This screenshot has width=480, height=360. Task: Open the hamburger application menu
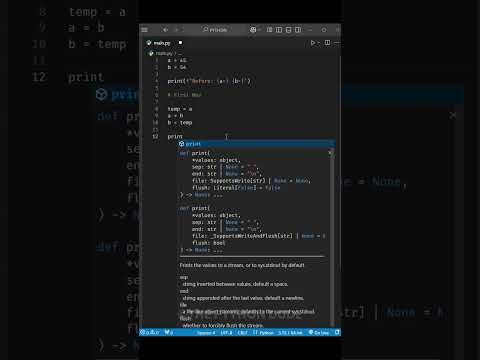point(144,30)
